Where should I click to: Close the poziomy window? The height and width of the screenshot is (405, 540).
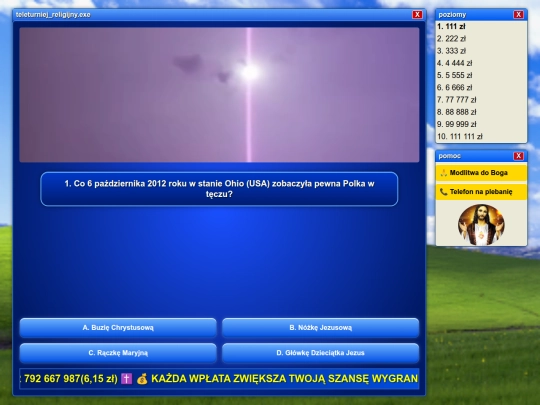[x=518, y=14]
